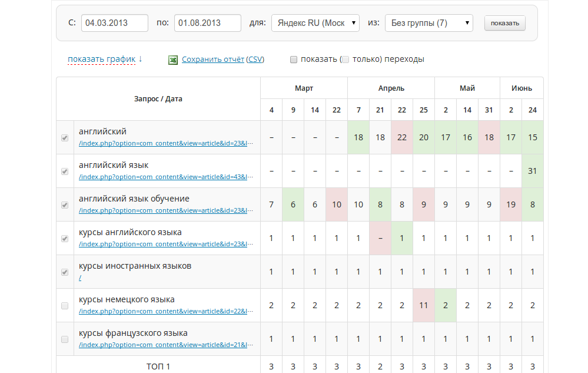Click the показать button
This screenshot has height=373, width=588.
coord(505,23)
